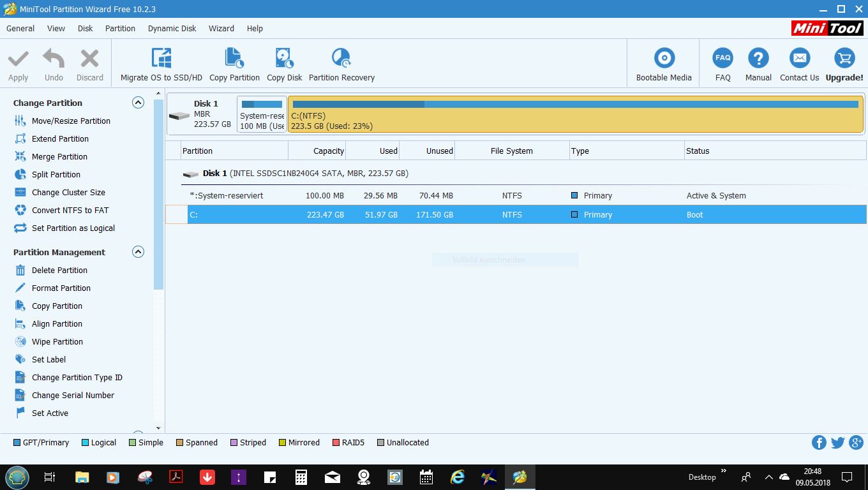Choose Wipe Partition action

57,341
